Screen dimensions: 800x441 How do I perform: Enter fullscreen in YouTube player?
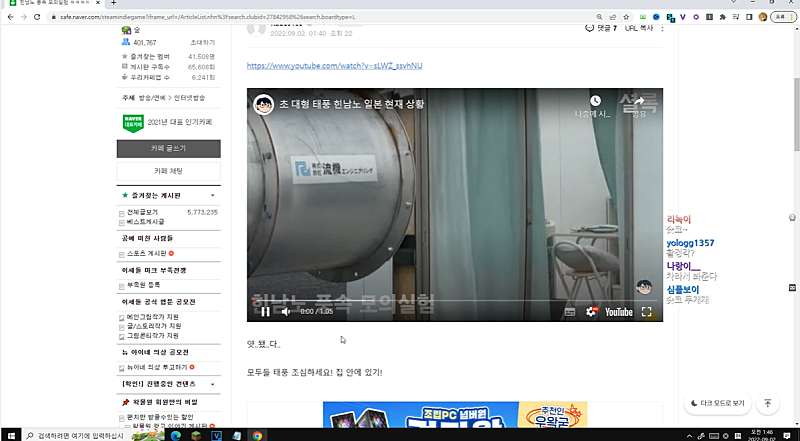pyautogui.click(x=646, y=311)
